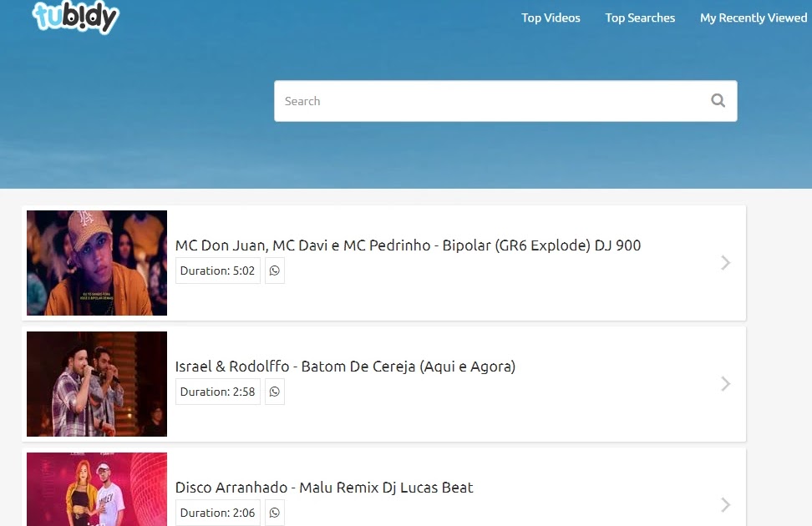Open Top Searches menu item
The width and height of the screenshot is (812, 526).
[640, 18]
